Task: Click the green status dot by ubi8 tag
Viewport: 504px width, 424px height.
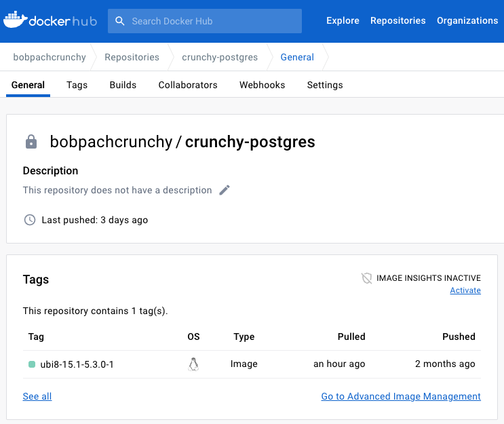Action: tap(32, 364)
